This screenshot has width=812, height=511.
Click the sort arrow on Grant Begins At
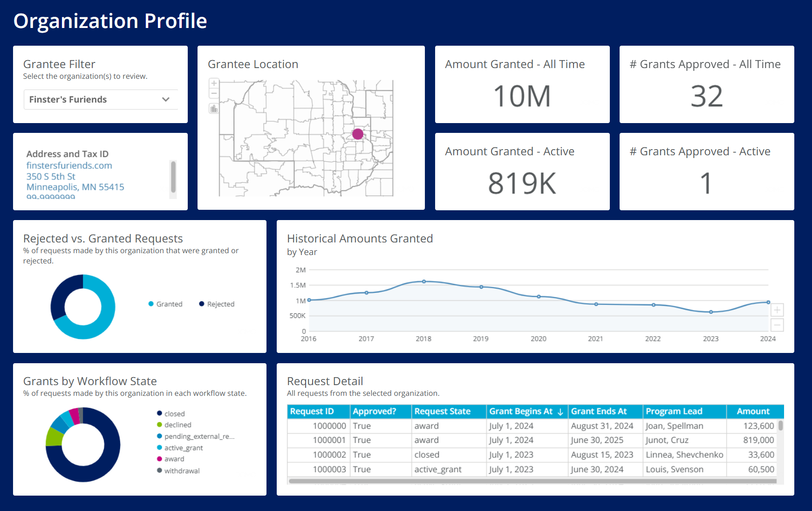coord(560,412)
